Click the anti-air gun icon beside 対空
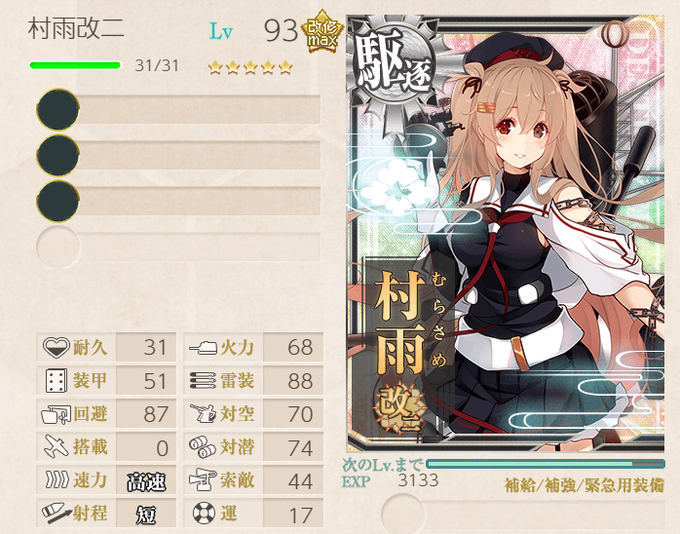The width and height of the screenshot is (680, 534). click(203, 413)
